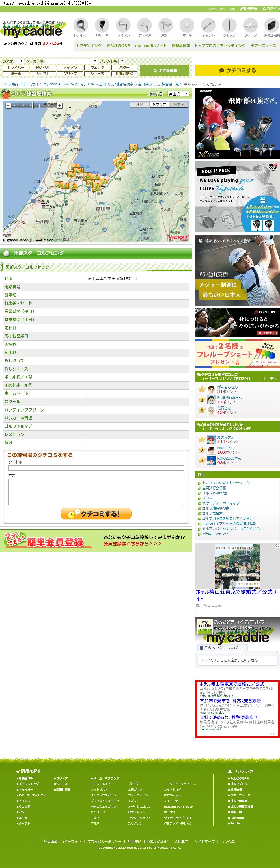280x868 pixels.
Task: Click the review タイトル input field
Action: [96, 468]
